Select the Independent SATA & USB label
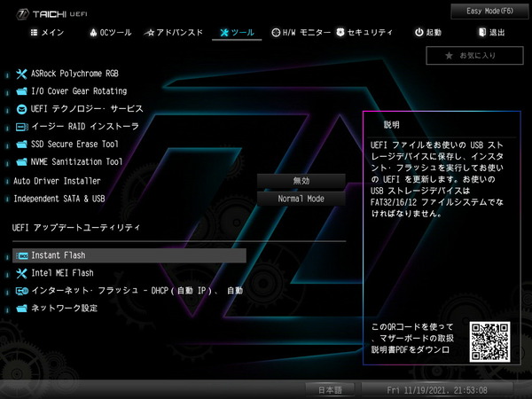Image resolution: width=532 pixels, height=399 pixels. (x=59, y=199)
